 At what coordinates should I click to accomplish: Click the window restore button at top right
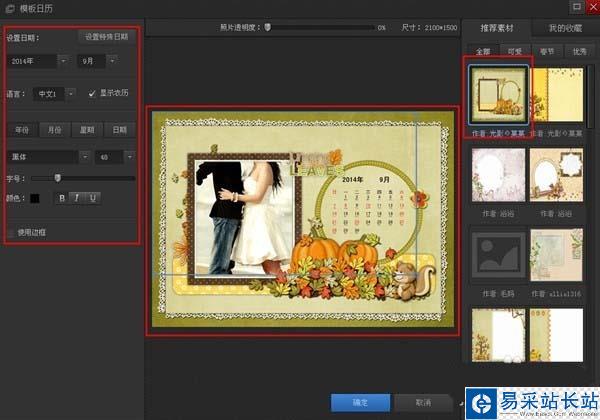tap(577, 7)
